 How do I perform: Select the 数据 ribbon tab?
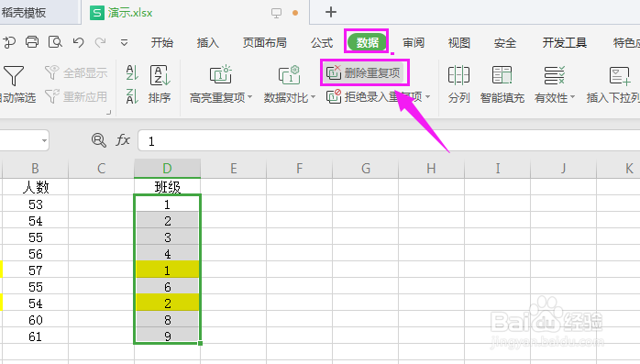tap(367, 42)
